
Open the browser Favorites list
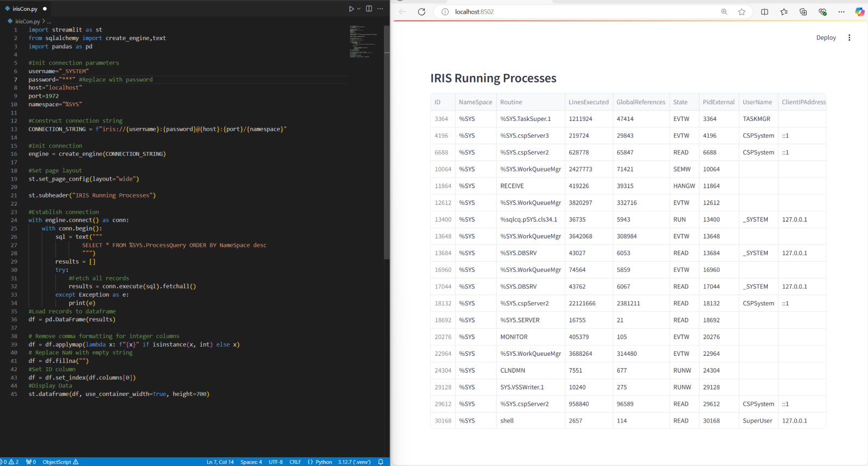pyautogui.click(x=784, y=12)
